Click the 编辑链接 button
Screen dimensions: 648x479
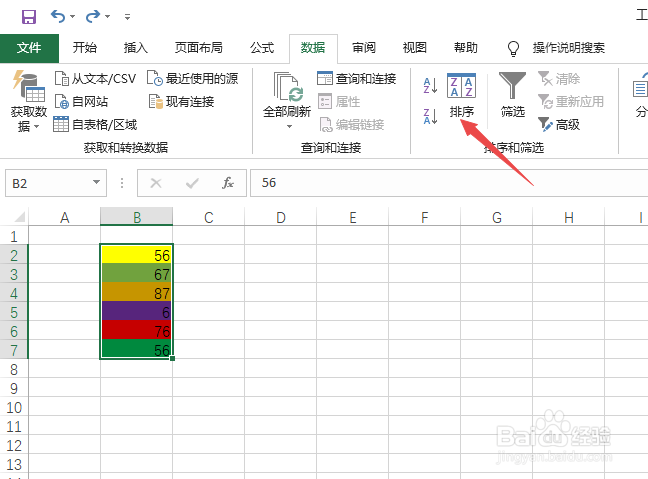click(x=352, y=124)
